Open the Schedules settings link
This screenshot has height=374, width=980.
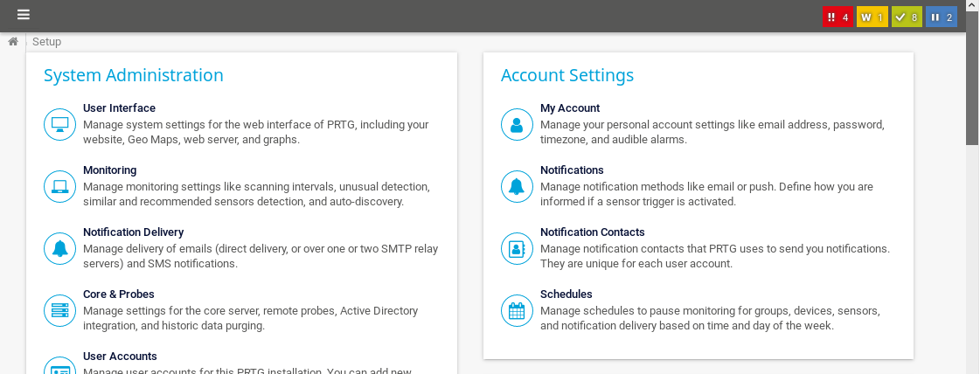click(566, 294)
